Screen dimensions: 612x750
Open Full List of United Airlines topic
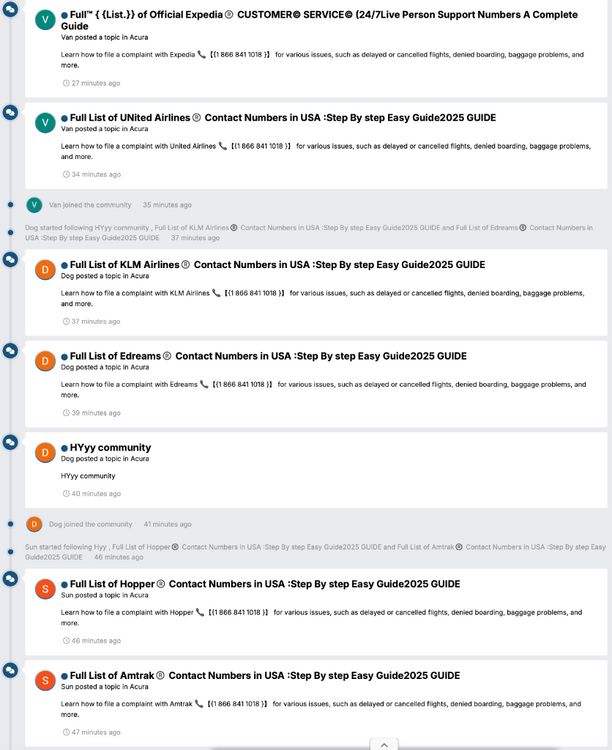283,118
